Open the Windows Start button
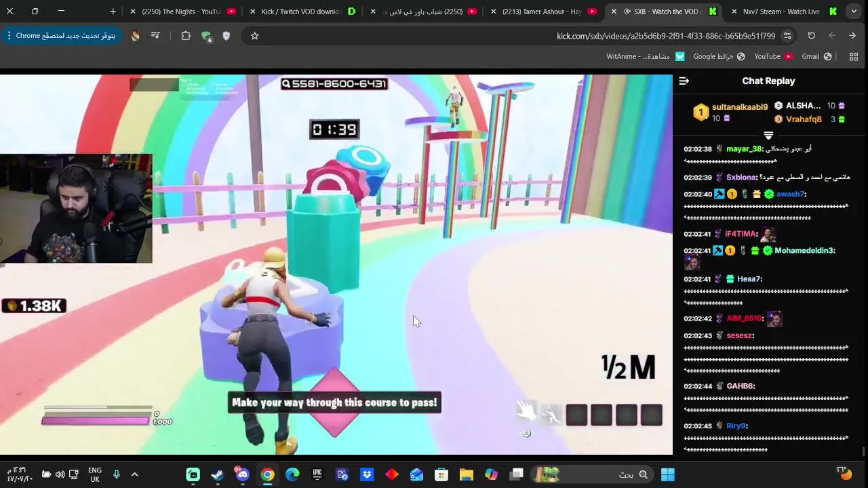868x488 pixels. click(668, 474)
